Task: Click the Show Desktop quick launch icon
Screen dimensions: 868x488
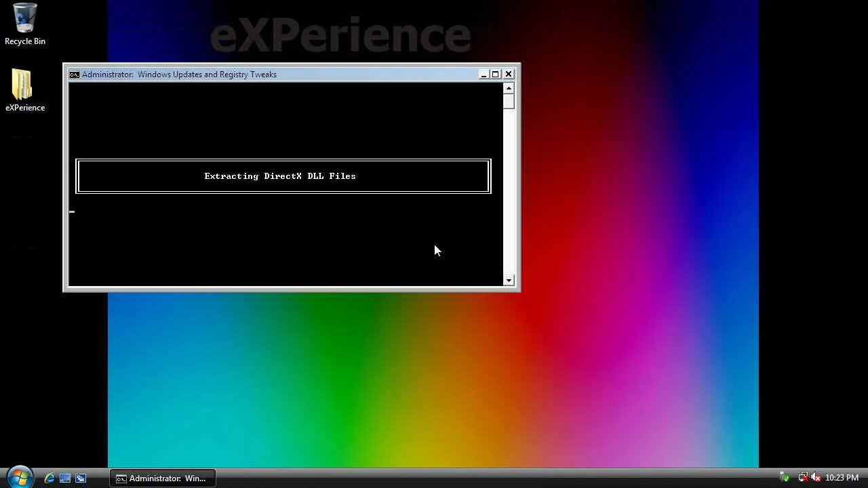Action: (x=65, y=479)
